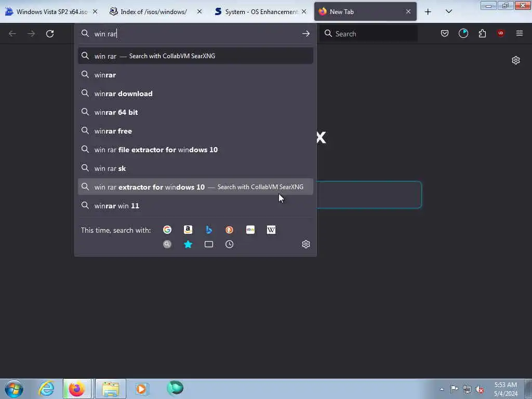Switch to Index of /isos/windows/ tab
Screen dimensions: 532x399
153,11
